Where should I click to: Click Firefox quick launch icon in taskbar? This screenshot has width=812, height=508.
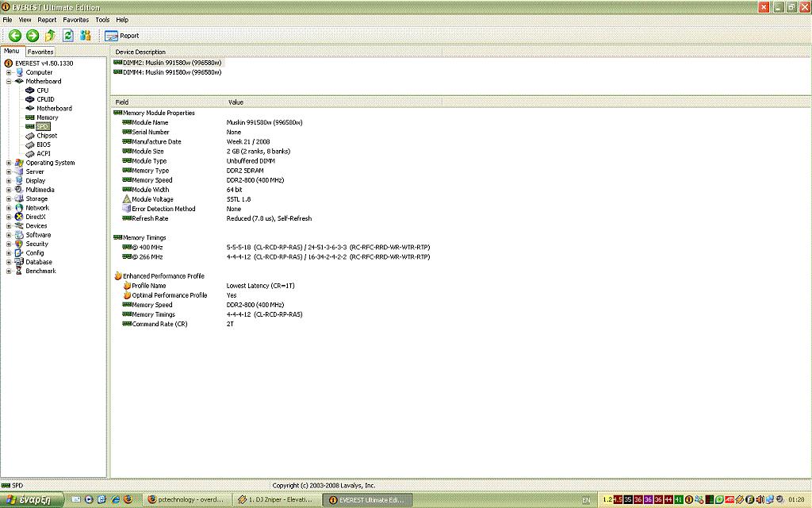click(128, 500)
